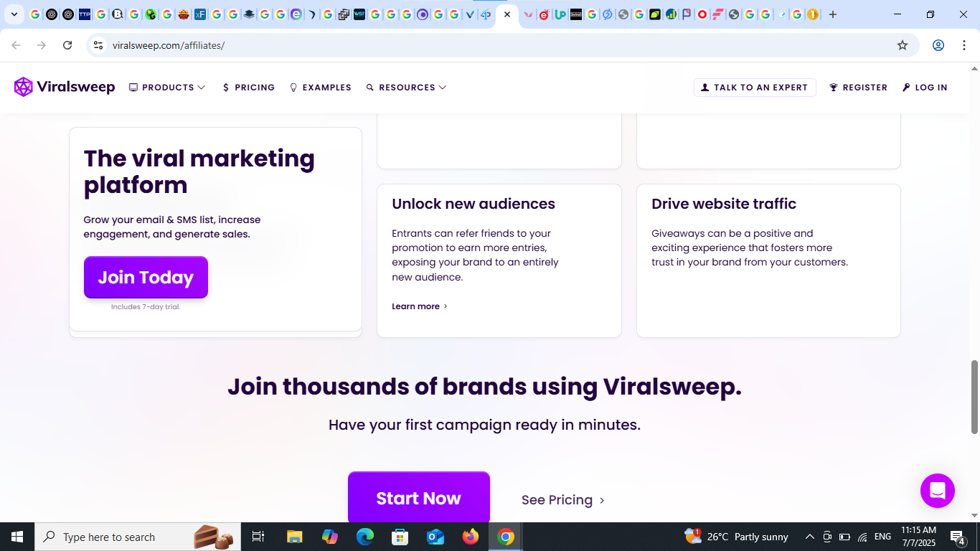The image size is (980, 551).
Task: Expand the PRODUCTS menu
Action: coord(167,88)
